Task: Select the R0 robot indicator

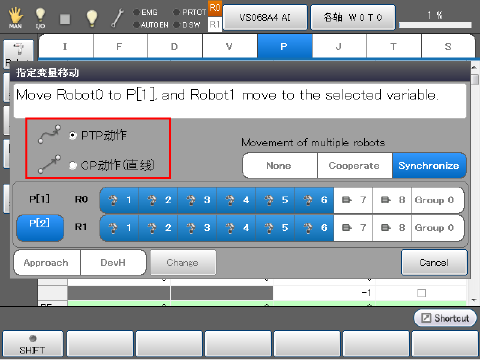Action: pos(215,8)
